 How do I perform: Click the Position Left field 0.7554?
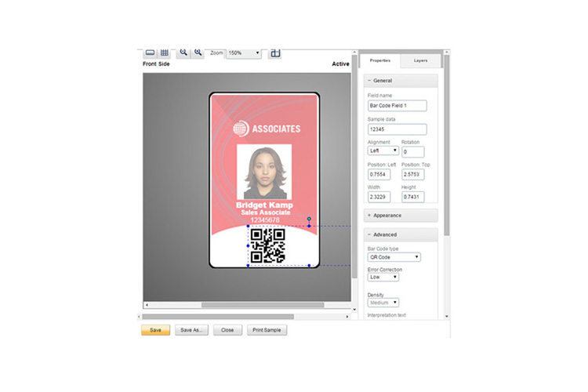(x=379, y=174)
